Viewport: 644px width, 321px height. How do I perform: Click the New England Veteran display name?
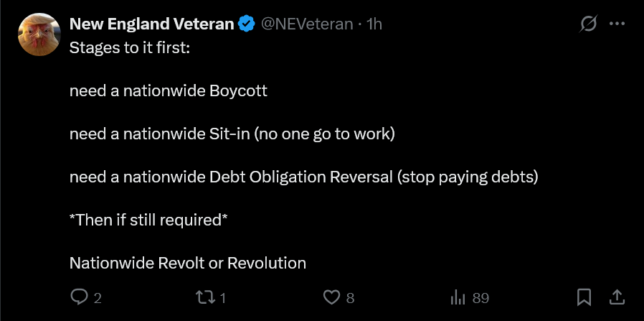151,24
